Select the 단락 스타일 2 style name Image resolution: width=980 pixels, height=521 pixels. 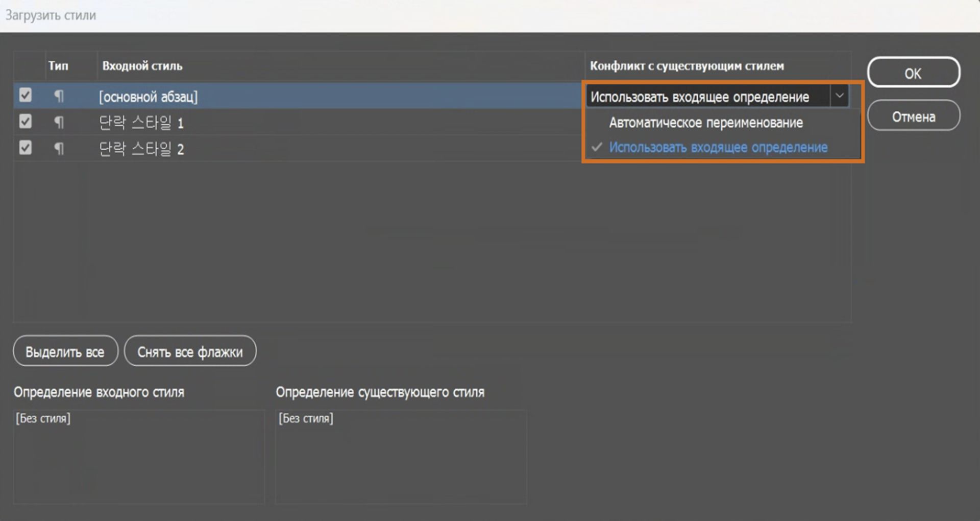click(141, 149)
